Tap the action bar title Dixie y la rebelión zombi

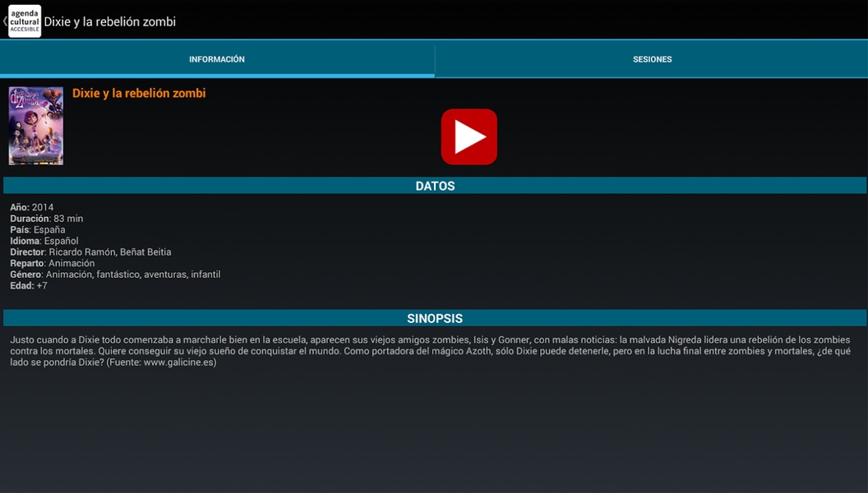pyautogui.click(x=109, y=21)
